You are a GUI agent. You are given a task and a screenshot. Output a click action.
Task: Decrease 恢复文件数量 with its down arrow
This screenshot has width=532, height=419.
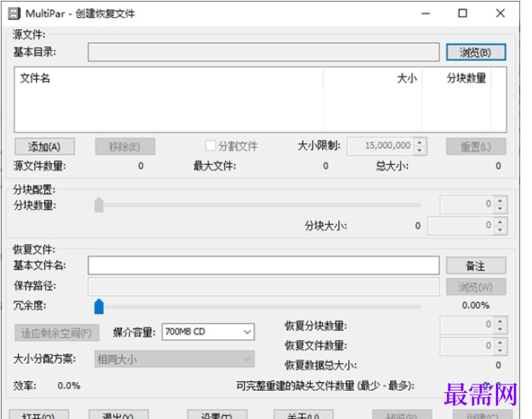[x=500, y=351]
